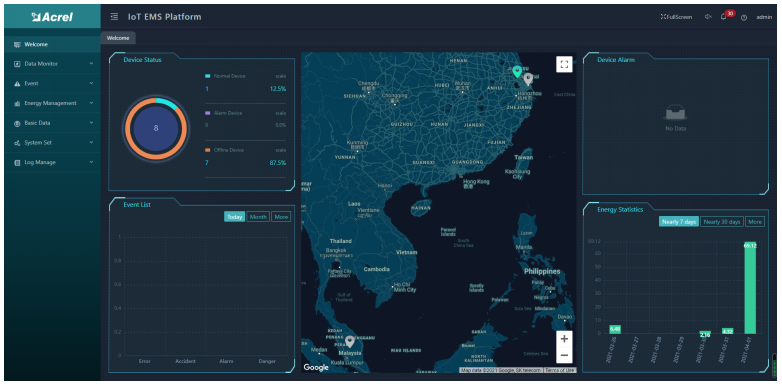Viewport: 782px width, 386px height.
Task: Open the help question mark icon
Action: click(x=744, y=17)
